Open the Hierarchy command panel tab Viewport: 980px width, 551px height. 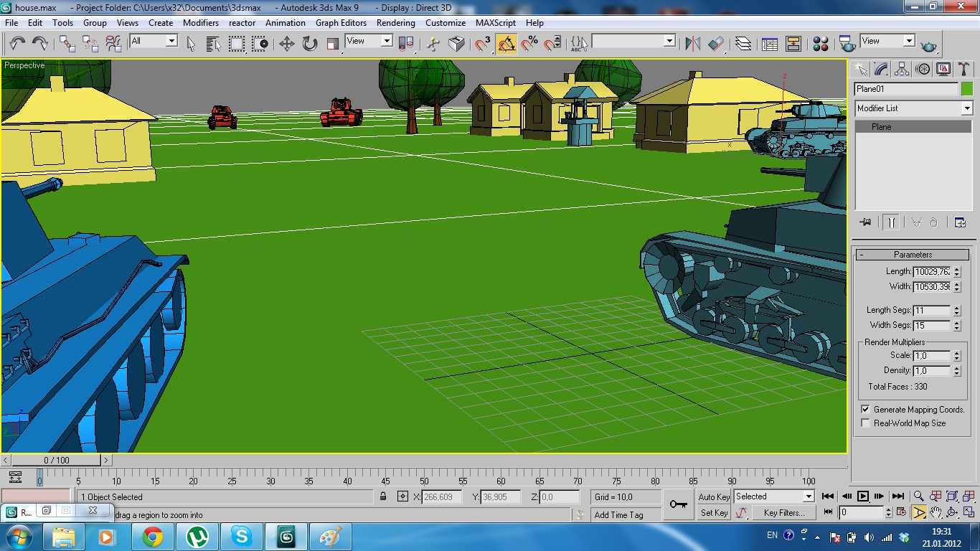coord(902,69)
